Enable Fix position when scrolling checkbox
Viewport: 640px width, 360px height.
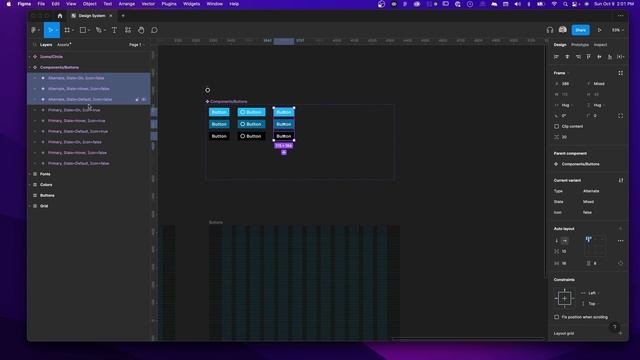coord(557,317)
